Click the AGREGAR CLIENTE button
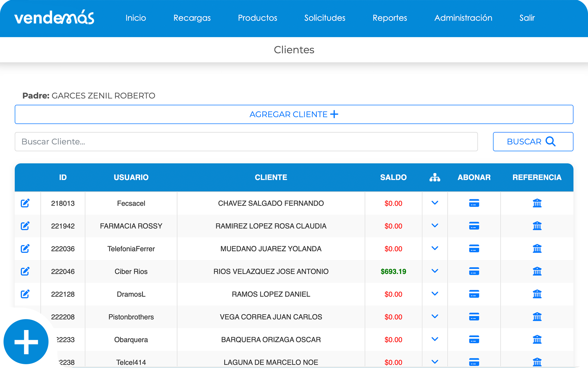Screen dimensions: 588x368 click(x=294, y=114)
